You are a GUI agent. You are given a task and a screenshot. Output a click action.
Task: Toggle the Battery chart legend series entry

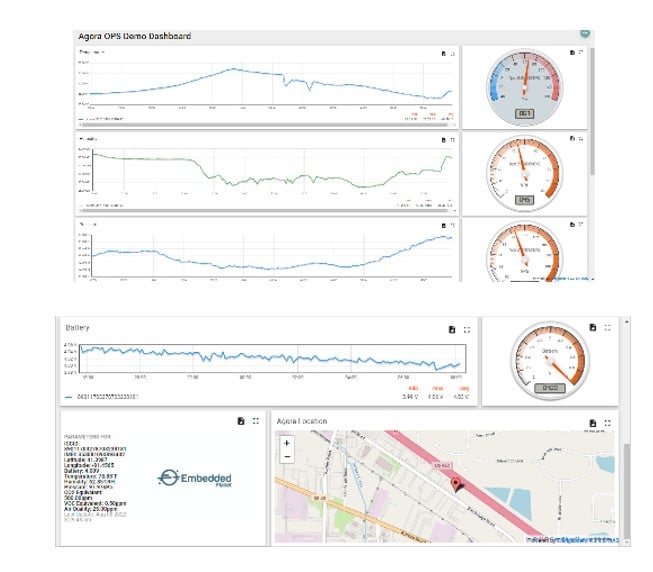click(102, 397)
